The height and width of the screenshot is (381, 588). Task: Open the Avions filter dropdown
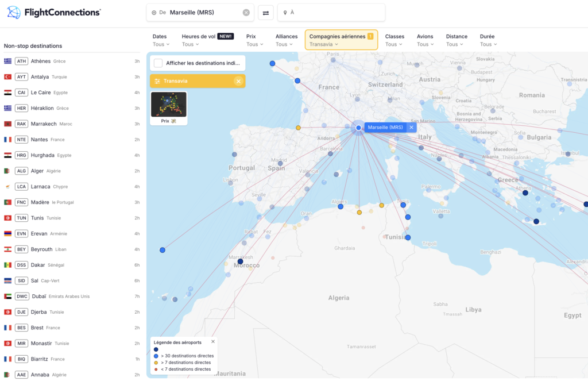pos(425,40)
